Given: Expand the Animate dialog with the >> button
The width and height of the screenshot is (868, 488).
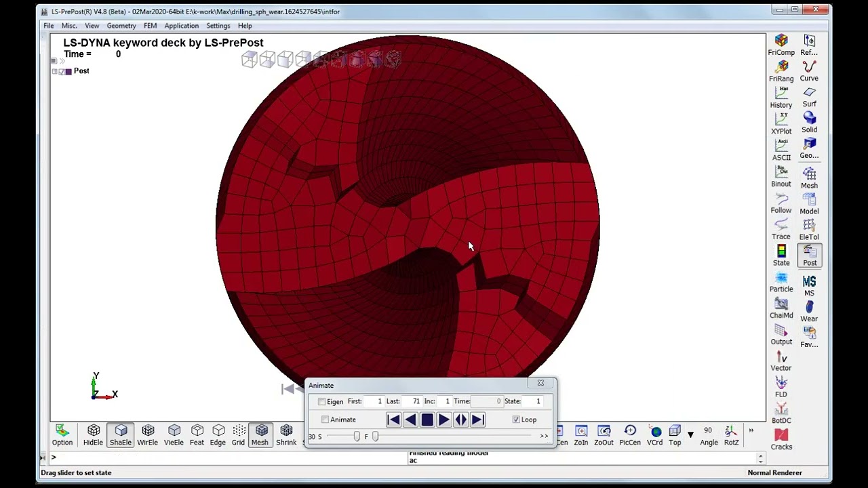Looking at the screenshot, I should coord(544,436).
